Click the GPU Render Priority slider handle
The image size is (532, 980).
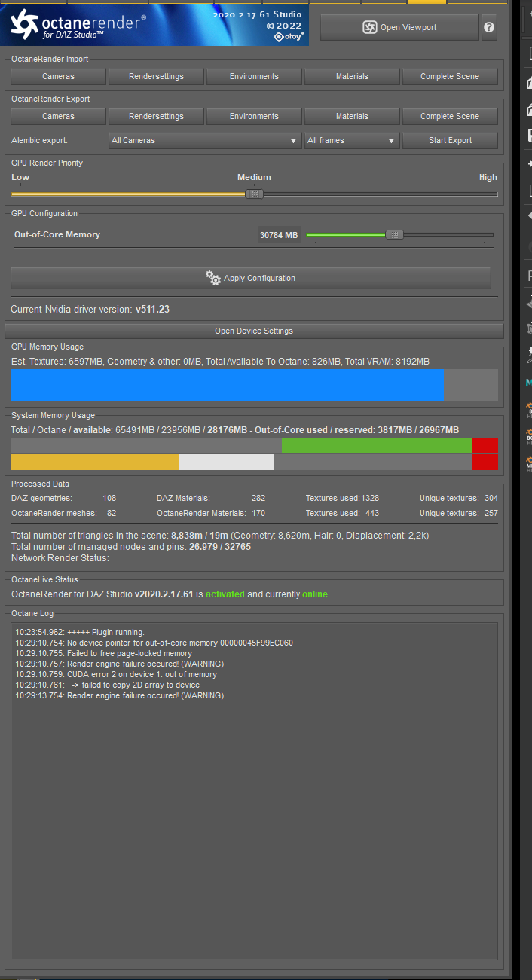[x=255, y=194]
